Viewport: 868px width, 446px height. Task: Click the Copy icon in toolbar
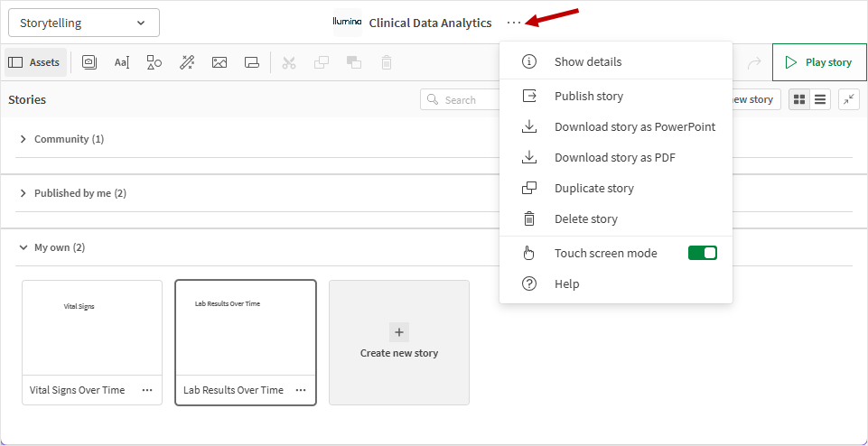pos(322,62)
